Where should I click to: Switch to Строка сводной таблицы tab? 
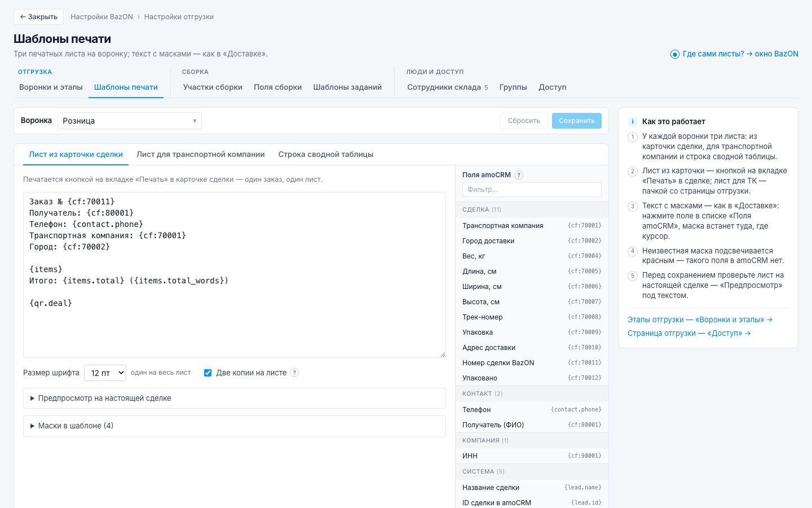(326, 154)
